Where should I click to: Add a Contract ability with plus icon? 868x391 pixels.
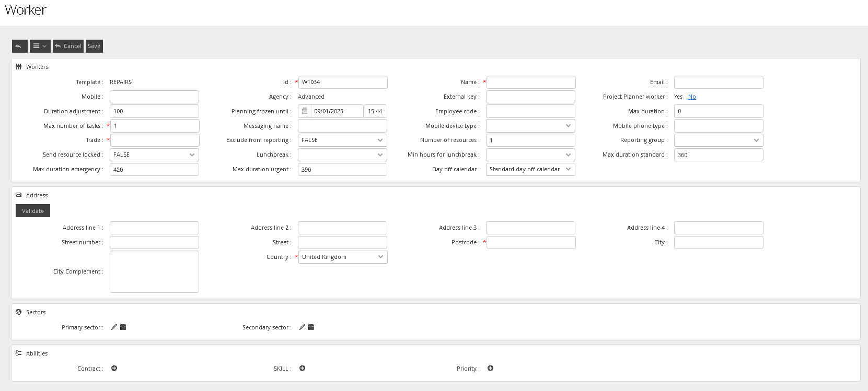click(x=114, y=369)
